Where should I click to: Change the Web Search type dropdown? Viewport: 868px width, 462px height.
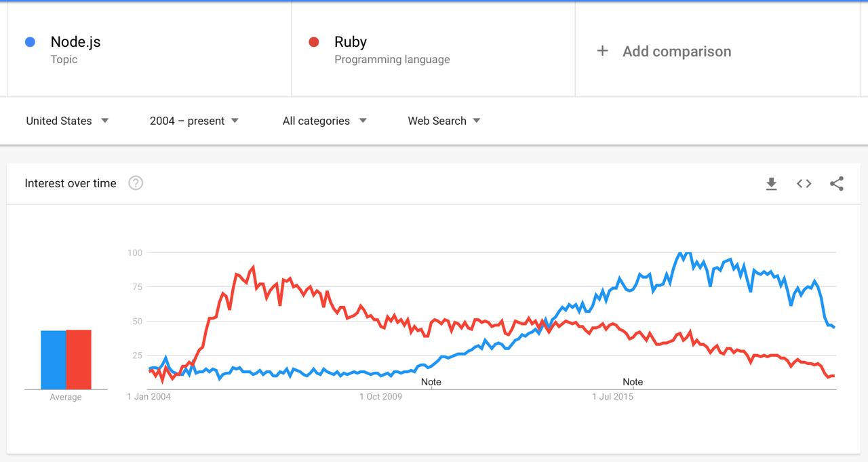(x=444, y=121)
